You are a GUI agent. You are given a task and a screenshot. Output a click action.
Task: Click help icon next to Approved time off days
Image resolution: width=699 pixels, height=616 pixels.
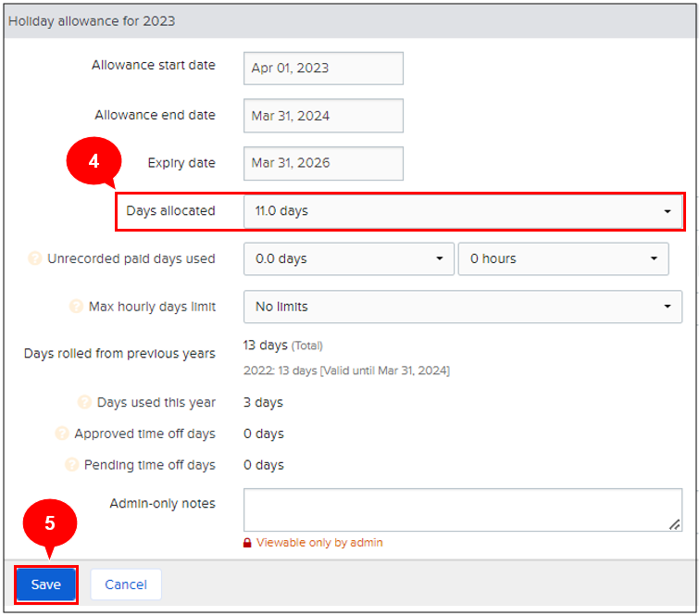(x=62, y=434)
